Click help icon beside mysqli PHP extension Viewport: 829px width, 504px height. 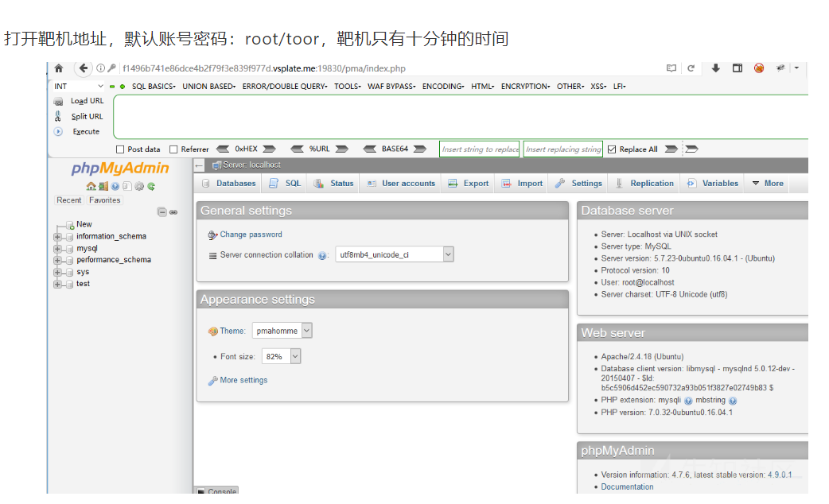688,401
